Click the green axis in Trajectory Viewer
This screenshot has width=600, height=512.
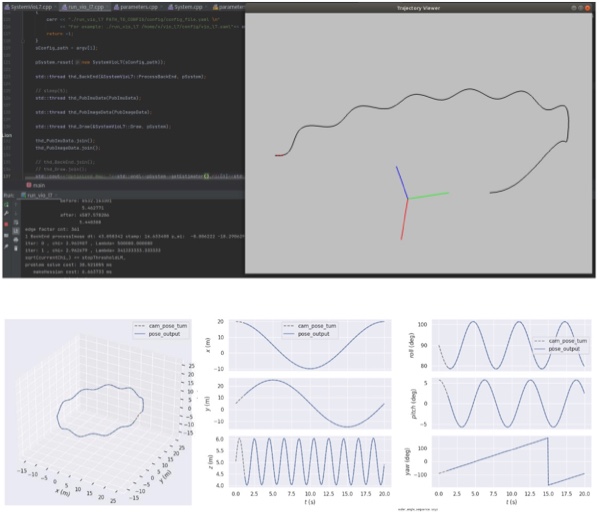click(429, 196)
